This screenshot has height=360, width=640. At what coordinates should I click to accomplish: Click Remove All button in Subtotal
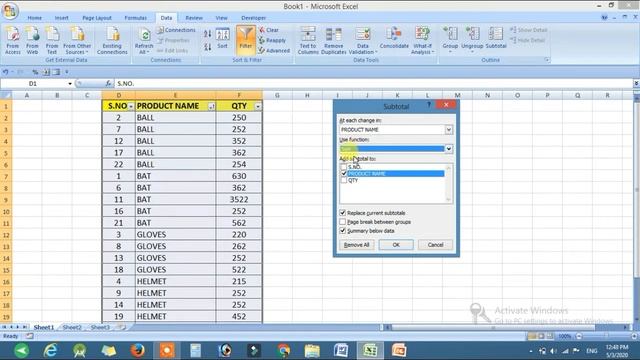click(356, 245)
